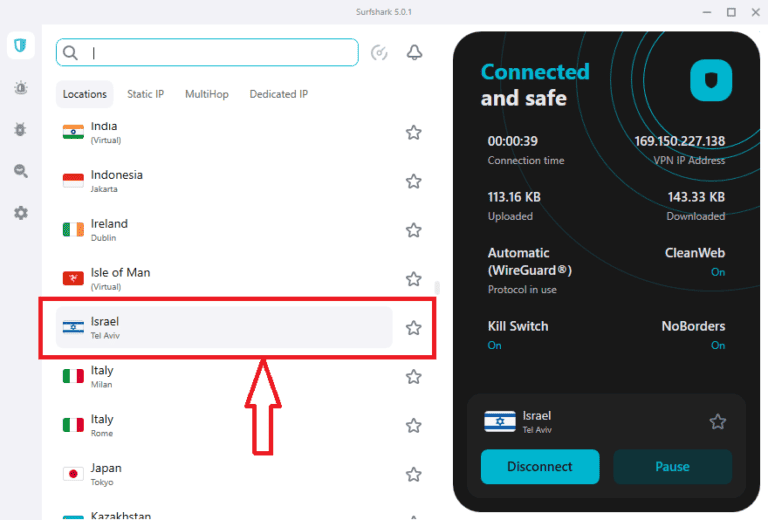Click the connection time 00:00:39
Screen dimensions: 768x520
(x=512, y=142)
